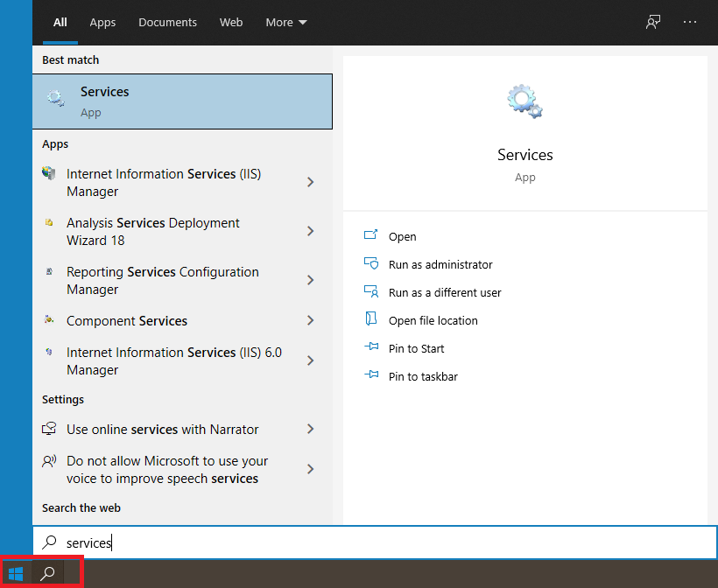Click the Run as administrator shield icon
Screen dimensions: 718x588
[371, 263]
